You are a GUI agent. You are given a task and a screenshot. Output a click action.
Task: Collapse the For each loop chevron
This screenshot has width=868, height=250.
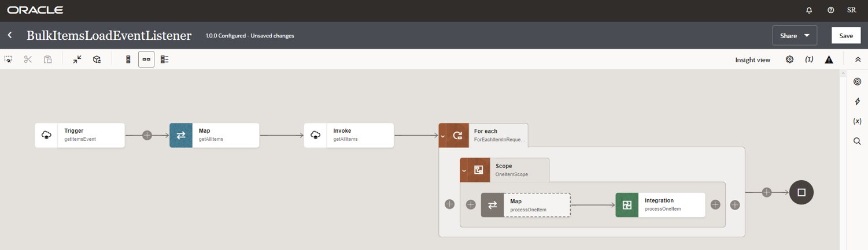tap(443, 136)
